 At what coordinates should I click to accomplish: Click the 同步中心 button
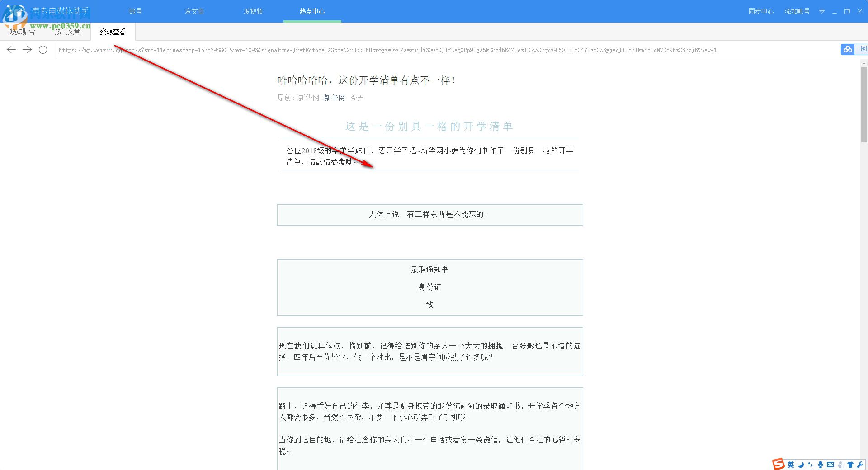(x=761, y=11)
